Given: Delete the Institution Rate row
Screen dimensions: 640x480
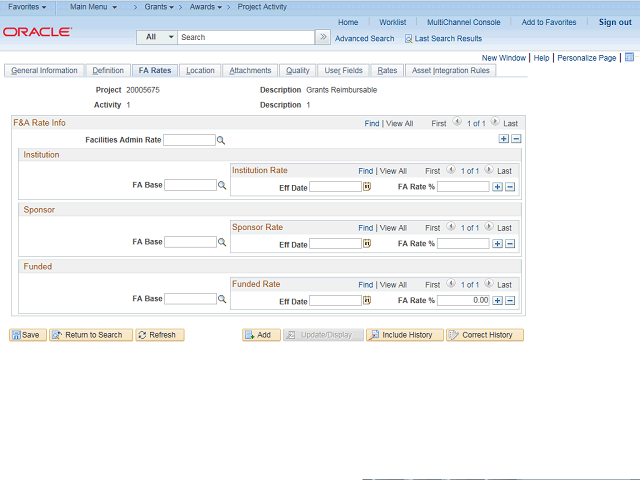Looking at the screenshot, I should tap(510, 187).
